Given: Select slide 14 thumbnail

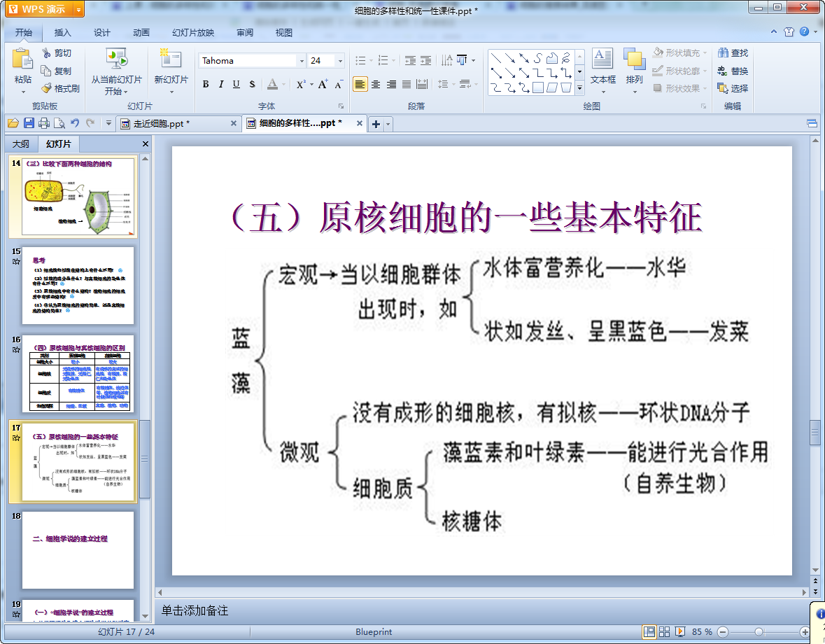Looking at the screenshot, I should [78, 197].
